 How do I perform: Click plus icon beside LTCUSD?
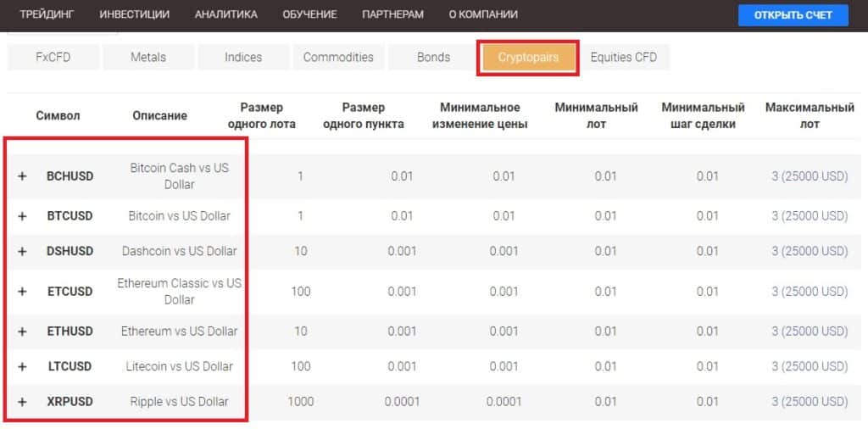click(23, 366)
